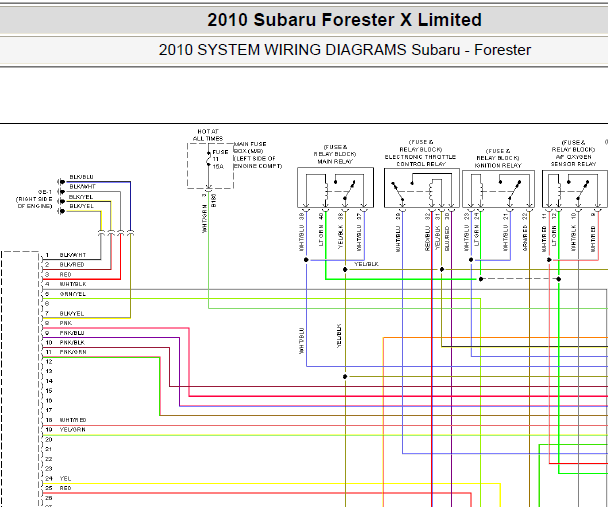This screenshot has height=507, width=608.
Task: Click ignition relay terminal 24 'LT GRN' label
Action: pyautogui.click(x=477, y=235)
